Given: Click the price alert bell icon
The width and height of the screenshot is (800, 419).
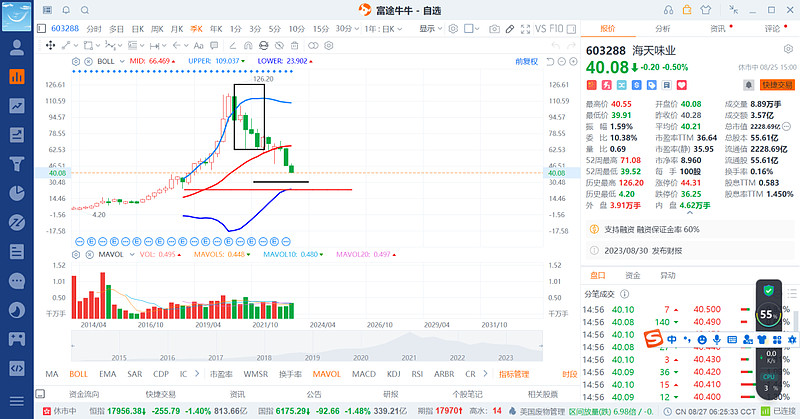Looking at the screenshot, I should point(748,85).
